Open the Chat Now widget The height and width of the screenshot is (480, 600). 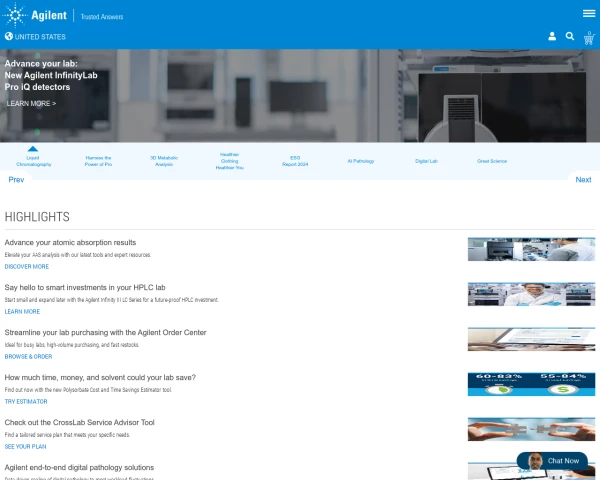coord(552,461)
